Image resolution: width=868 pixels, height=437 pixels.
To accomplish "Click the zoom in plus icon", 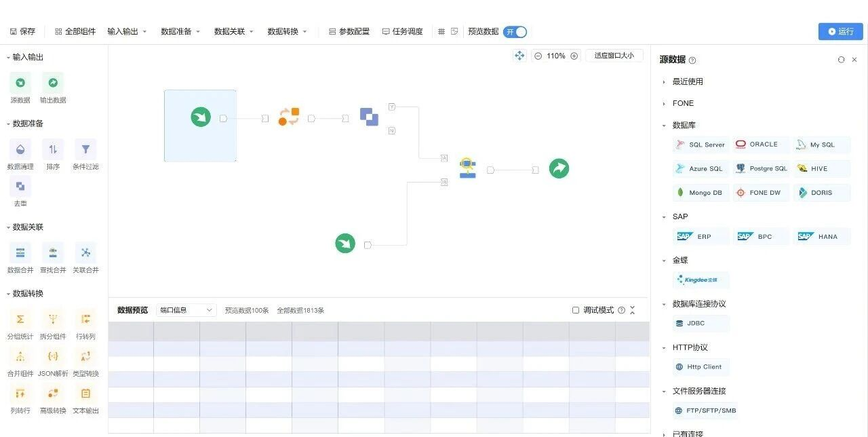I will tap(574, 56).
